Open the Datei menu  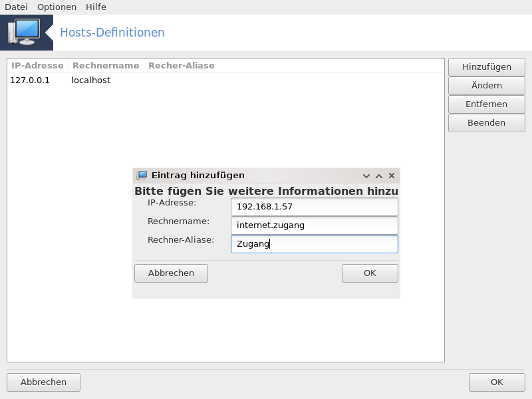(x=16, y=7)
